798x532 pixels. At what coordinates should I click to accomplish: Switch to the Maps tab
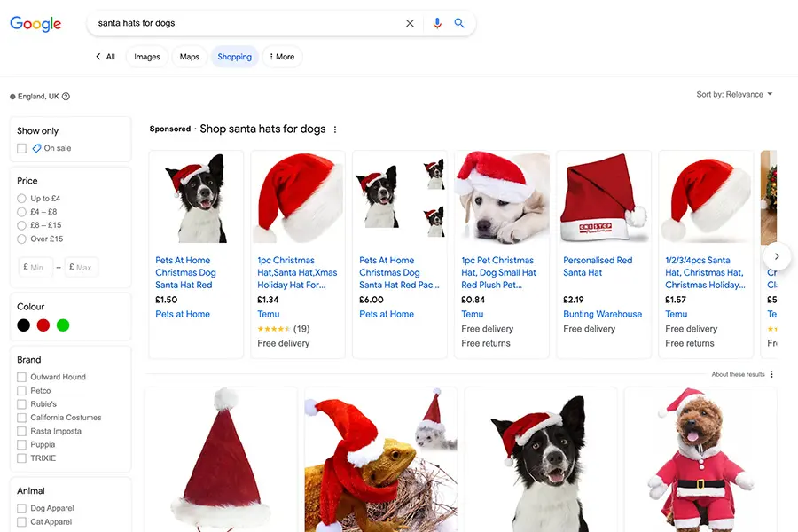(188, 56)
